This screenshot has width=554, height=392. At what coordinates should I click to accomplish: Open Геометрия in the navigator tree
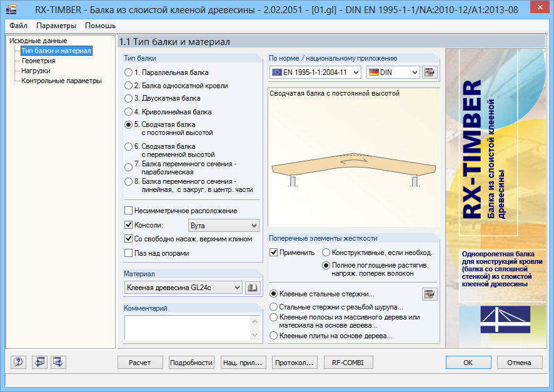coord(38,61)
